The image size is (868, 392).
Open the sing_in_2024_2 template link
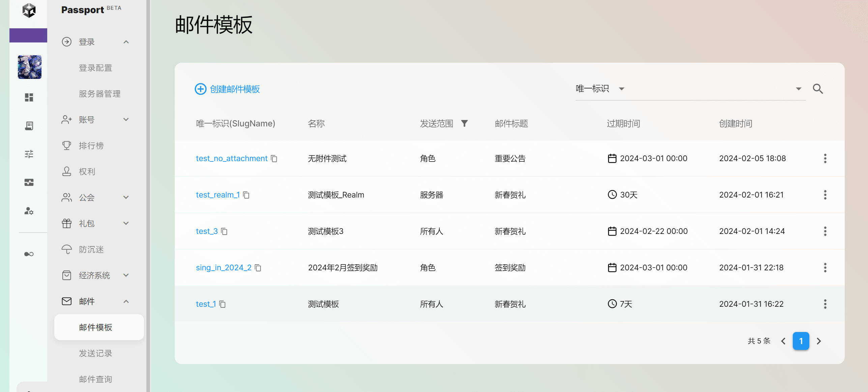pos(224,268)
